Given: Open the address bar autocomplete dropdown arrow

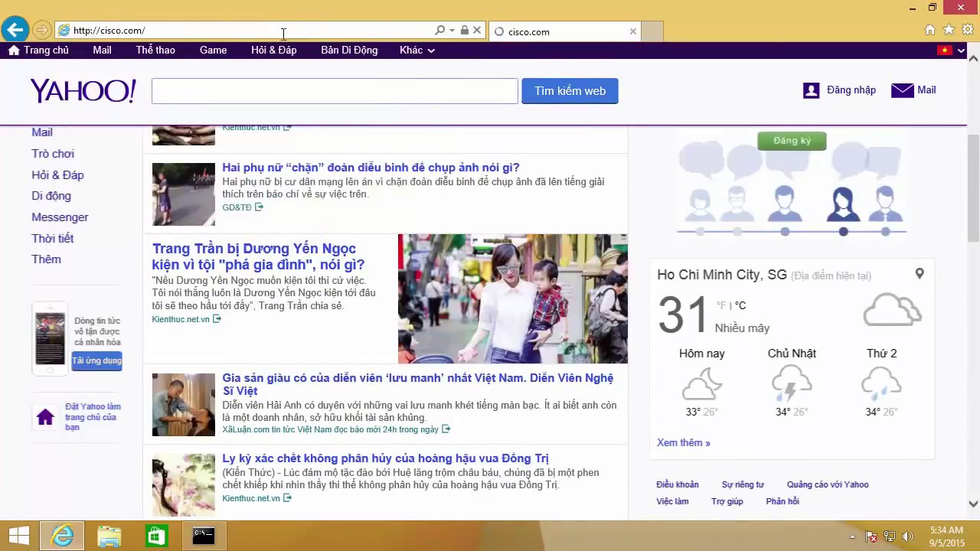Looking at the screenshot, I should [x=452, y=31].
